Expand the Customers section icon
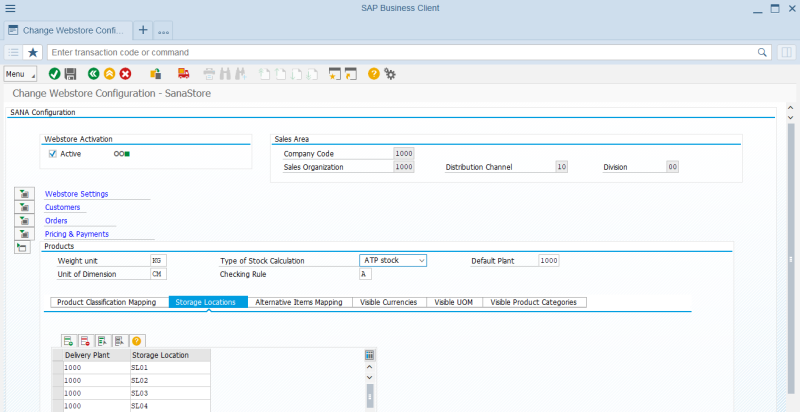 (x=23, y=207)
